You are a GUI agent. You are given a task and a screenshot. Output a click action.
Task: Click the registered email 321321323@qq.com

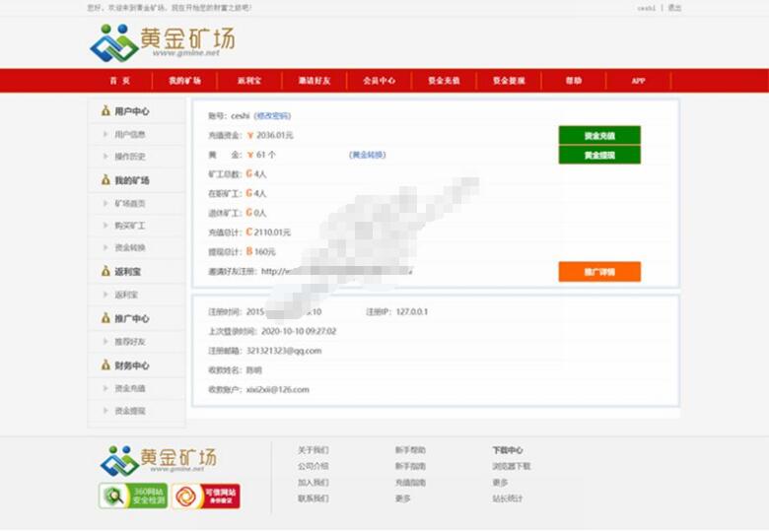[284, 351]
